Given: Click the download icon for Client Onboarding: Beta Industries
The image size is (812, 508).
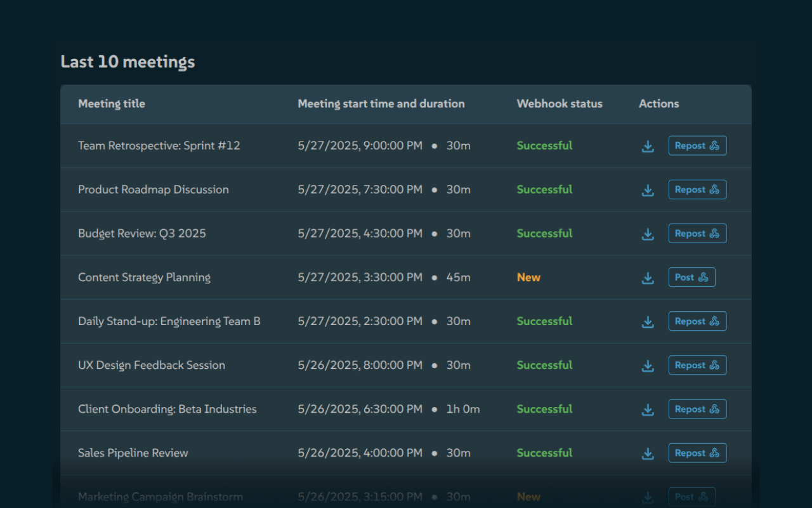Looking at the screenshot, I should pos(648,409).
